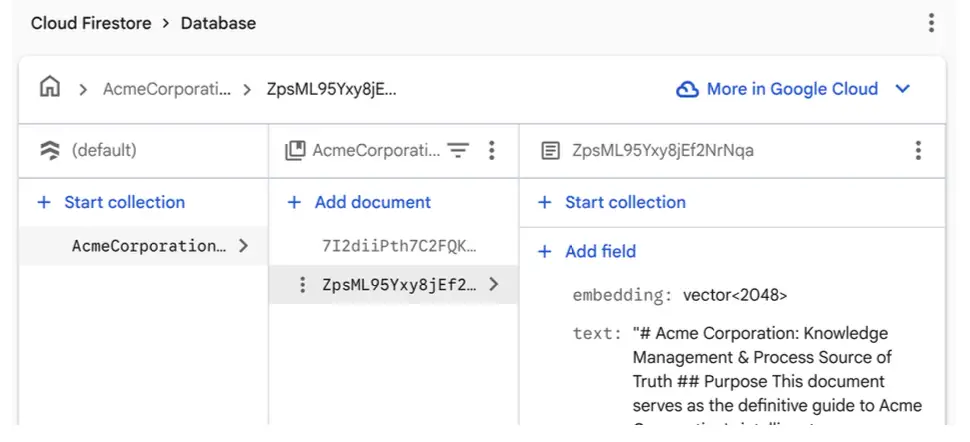Click the collection icon beside AcmeCorporati…
Screen dimensions: 970x442
tap(295, 150)
